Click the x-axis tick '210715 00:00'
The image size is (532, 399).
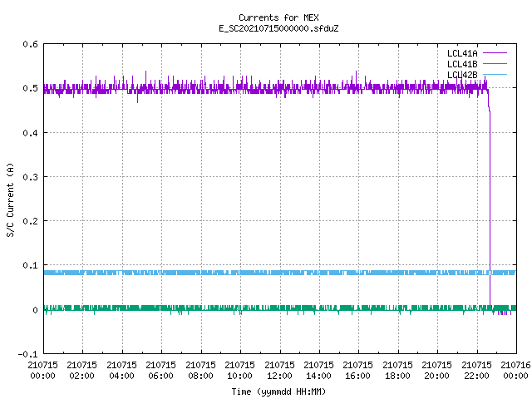[42, 371]
